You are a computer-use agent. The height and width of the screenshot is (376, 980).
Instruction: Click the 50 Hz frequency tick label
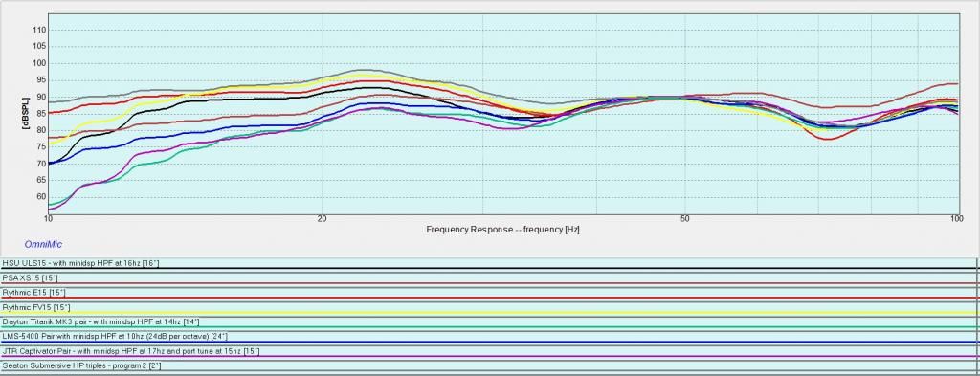coord(684,218)
